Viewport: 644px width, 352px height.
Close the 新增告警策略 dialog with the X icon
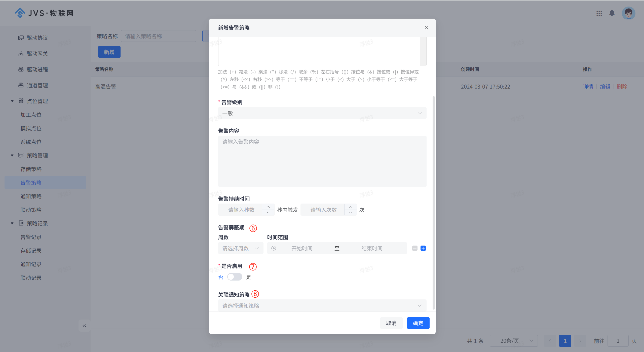pos(427,28)
